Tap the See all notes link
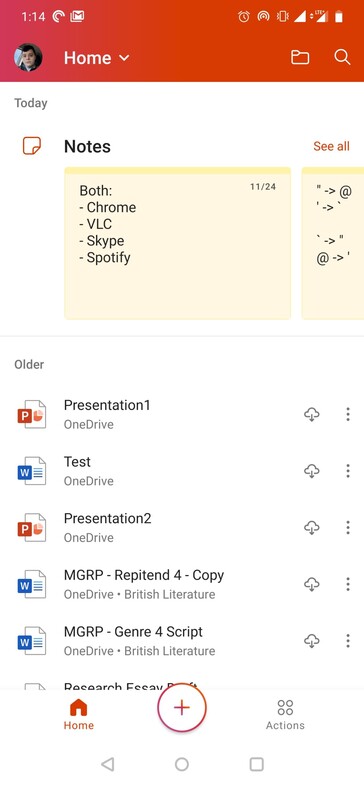This screenshot has width=364, height=789. pos(331,146)
